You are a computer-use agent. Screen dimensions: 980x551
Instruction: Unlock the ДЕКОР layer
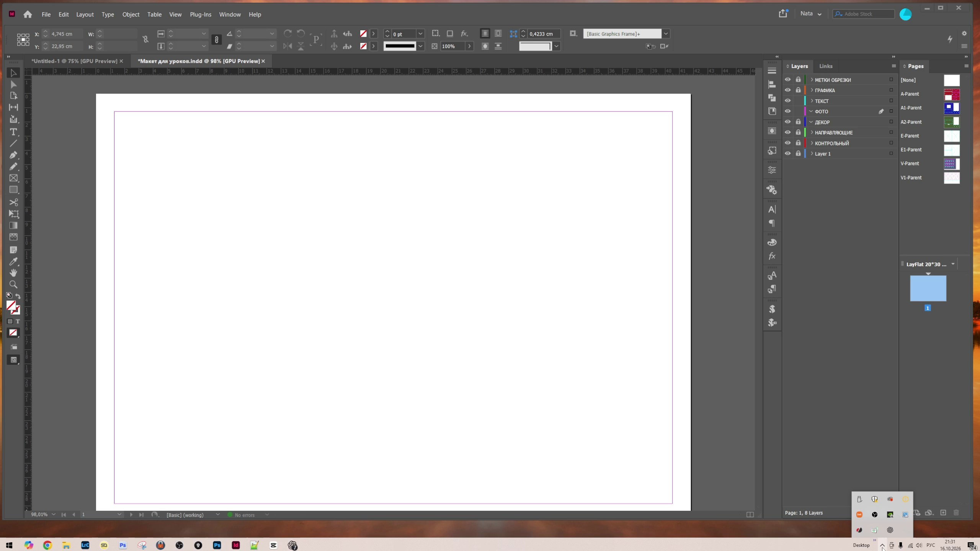pos(798,122)
